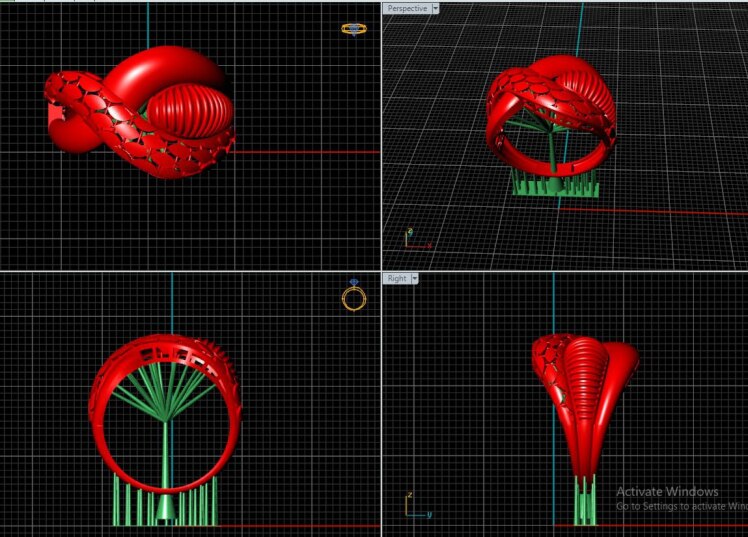Image resolution: width=748 pixels, height=537 pixels.
Task: Click the ring top-view icon in upper-left viewport
Action: (x=353, y=29)
